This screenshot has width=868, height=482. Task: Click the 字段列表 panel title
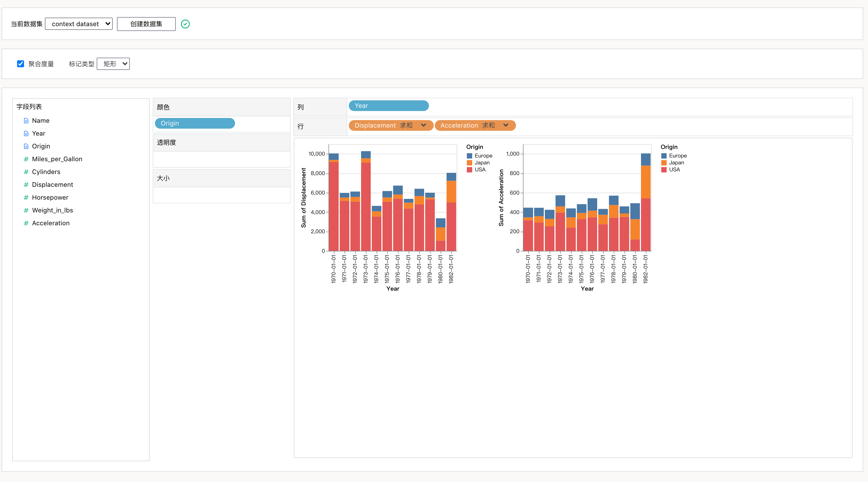29,107
